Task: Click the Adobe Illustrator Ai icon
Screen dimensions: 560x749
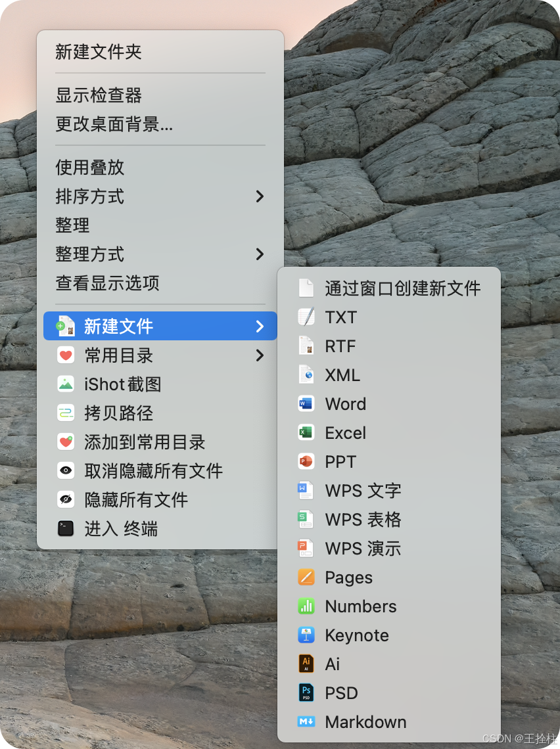Action: pos(306,664)
